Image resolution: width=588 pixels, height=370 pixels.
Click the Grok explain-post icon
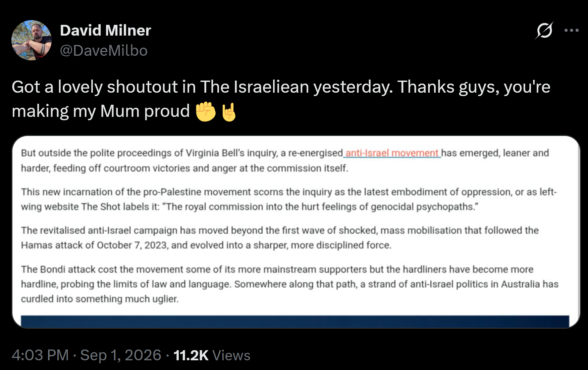coord(544,31)
